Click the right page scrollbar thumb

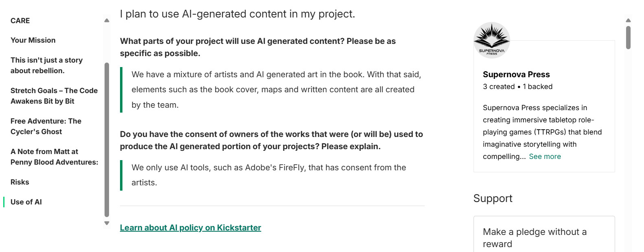click(628, 37)
